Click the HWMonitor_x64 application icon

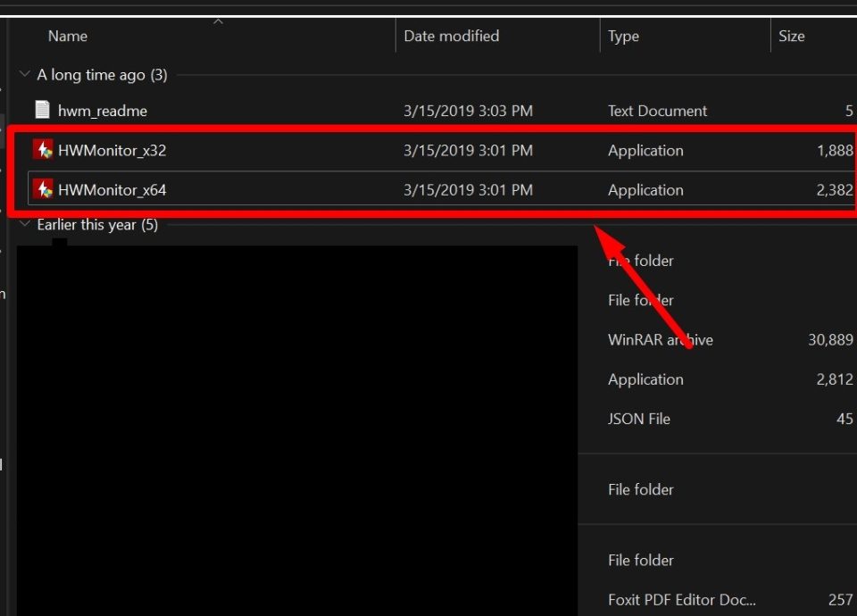point(43,189)
